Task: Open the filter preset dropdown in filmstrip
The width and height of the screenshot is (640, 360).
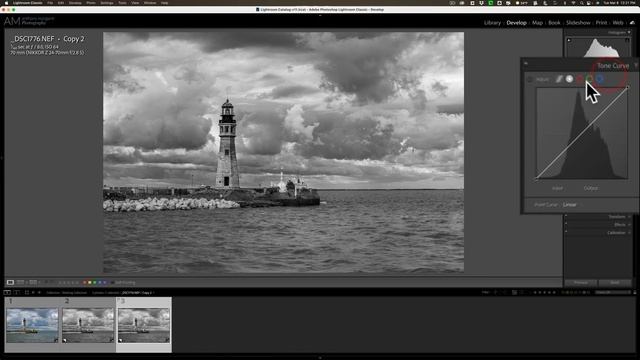Action: click(613, 292)
